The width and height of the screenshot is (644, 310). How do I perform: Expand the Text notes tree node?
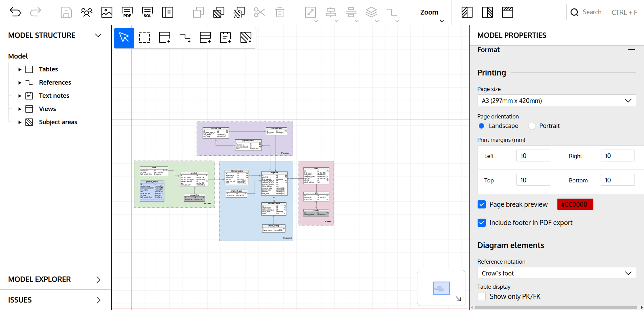[x=20, y=96]
